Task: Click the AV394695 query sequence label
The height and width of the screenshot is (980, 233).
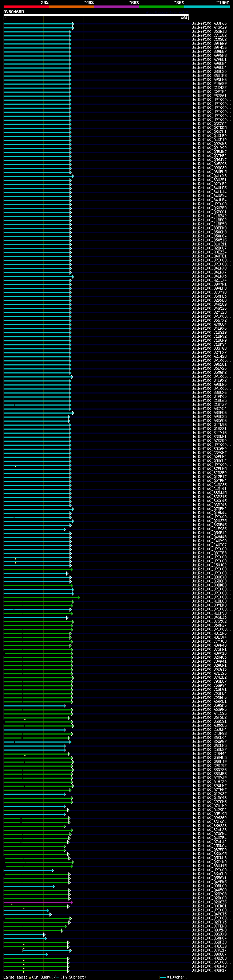Action: tap(14, 12)
